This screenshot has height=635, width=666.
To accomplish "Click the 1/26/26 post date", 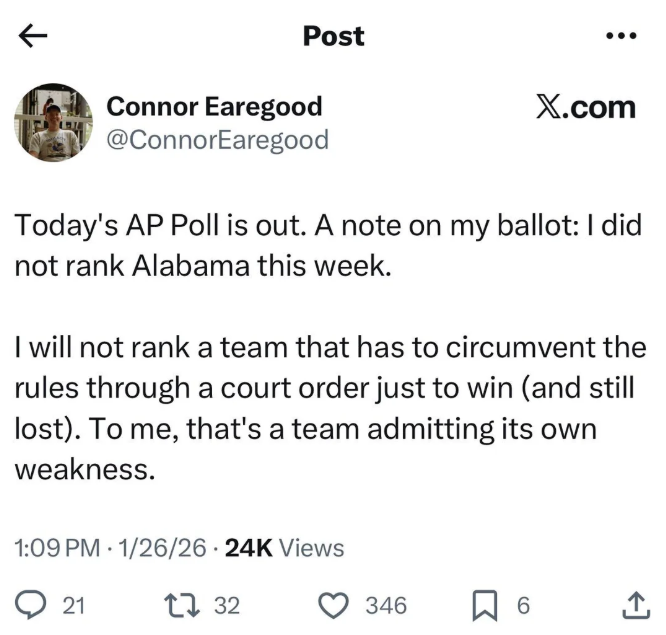I will 161,548.
